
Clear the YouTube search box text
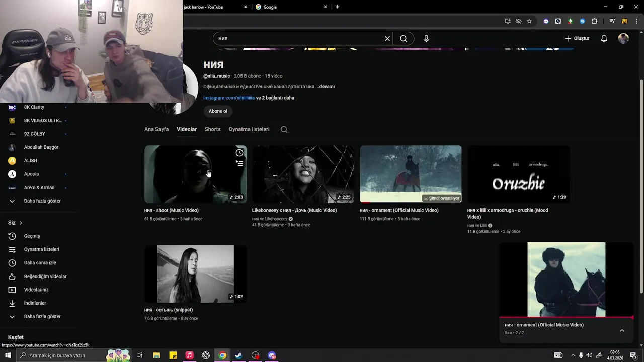coord(387,38)
